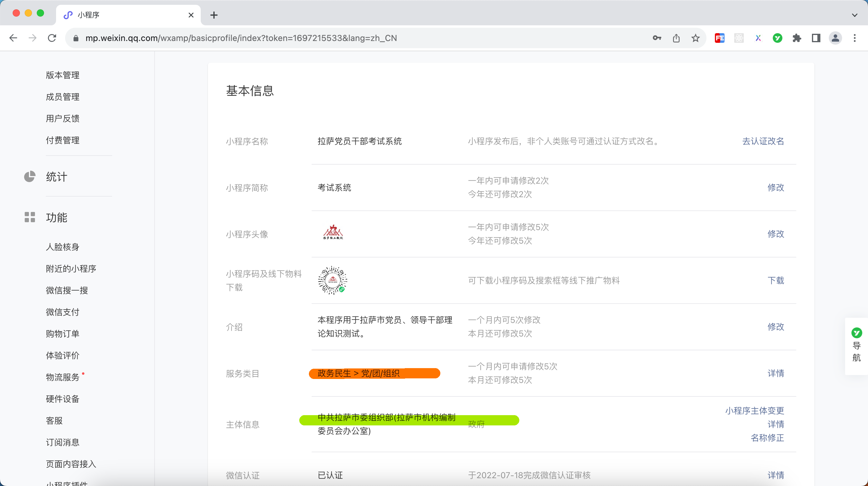Viewport: 868px width, 486px height.
Task: Toggle the browser side panel icon
Action: tap(816, 38)
